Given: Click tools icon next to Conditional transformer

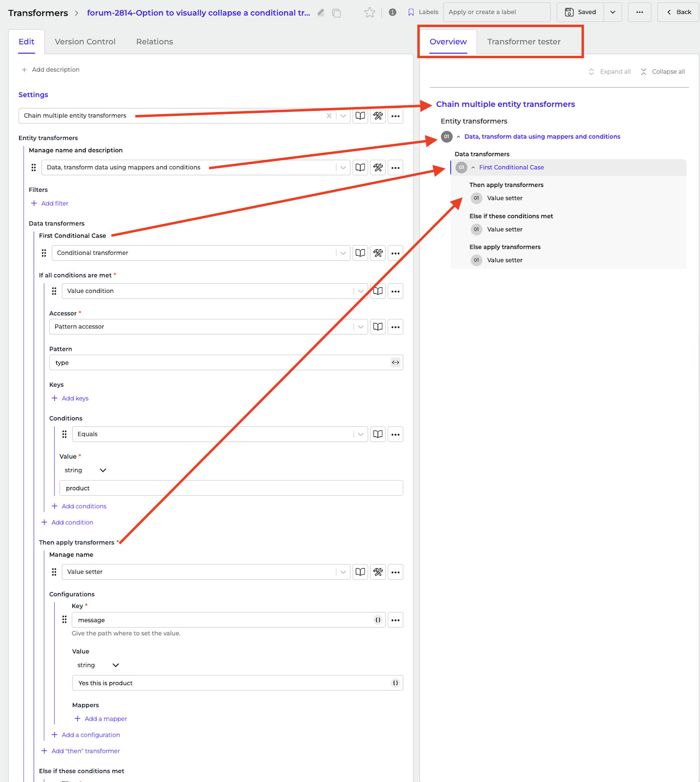Looking at the screenshot, I should 378,253.
